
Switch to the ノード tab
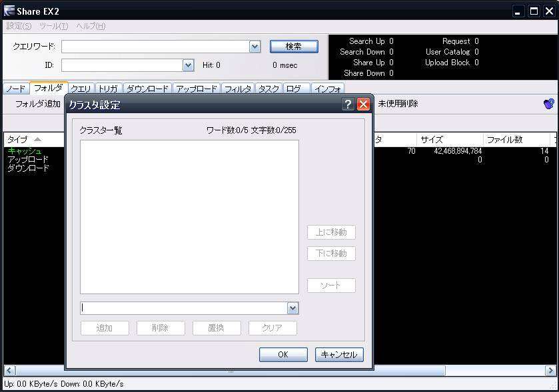pos(15,89)
